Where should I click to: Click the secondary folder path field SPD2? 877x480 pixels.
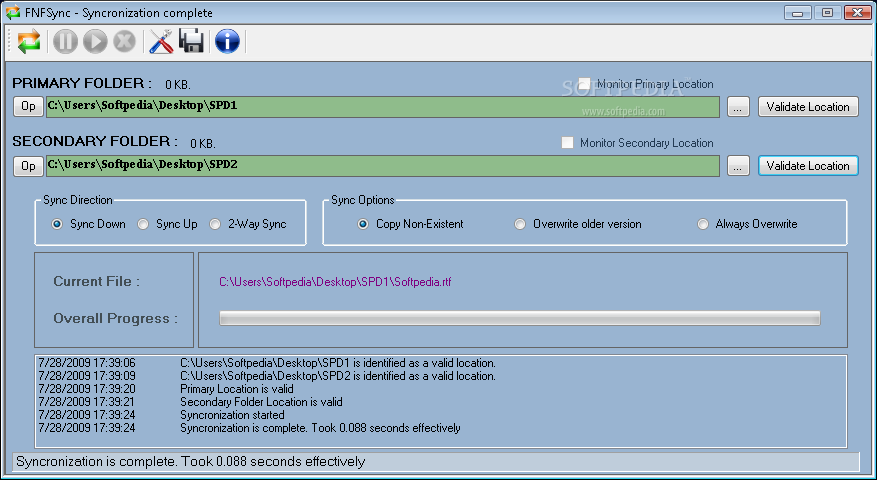click(x=383, y=166)
